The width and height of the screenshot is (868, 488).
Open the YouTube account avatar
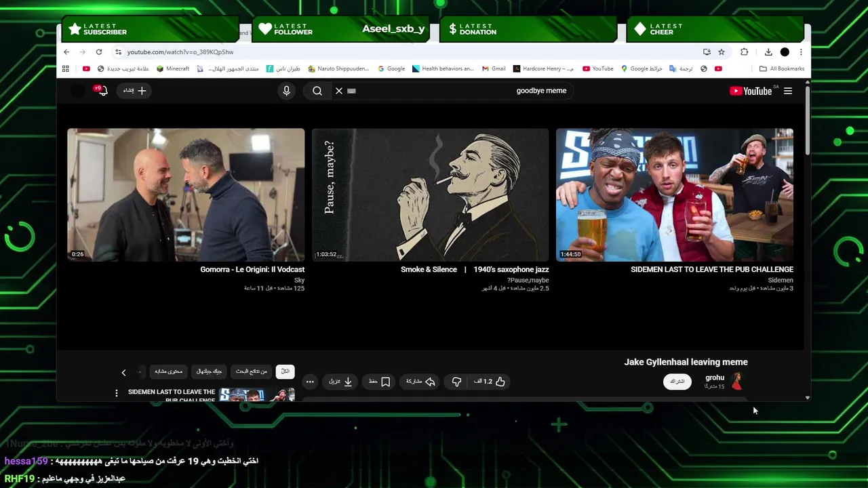pos(78,91)
